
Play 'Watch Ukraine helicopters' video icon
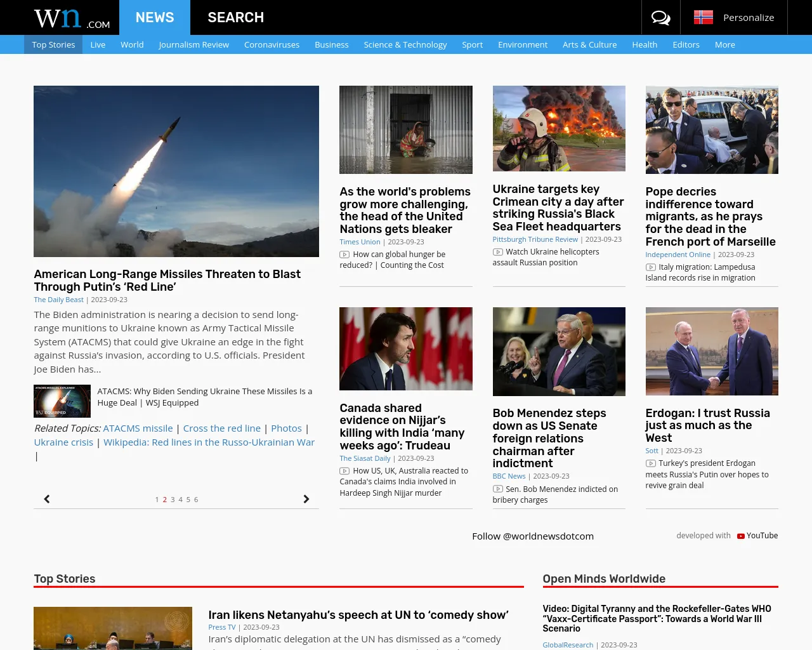coord(498,252)
